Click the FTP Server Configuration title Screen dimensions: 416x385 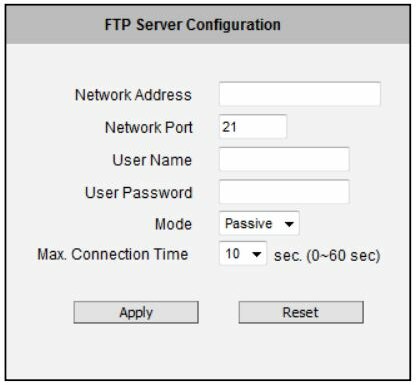click(192, 25)
